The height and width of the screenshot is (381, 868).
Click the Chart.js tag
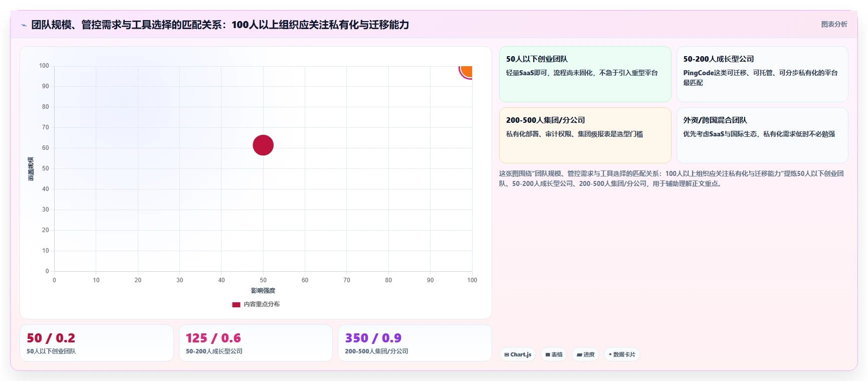click(x=518, y=354)
